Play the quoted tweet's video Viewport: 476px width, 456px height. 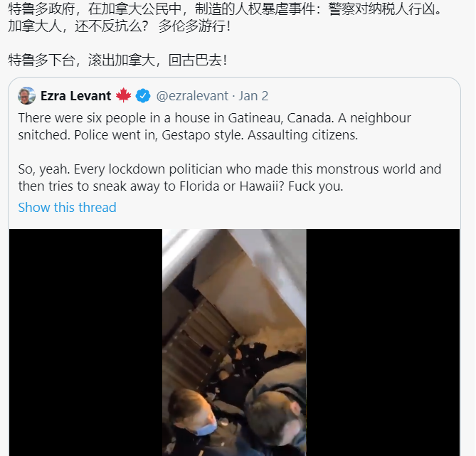click(x=234, y=342)
